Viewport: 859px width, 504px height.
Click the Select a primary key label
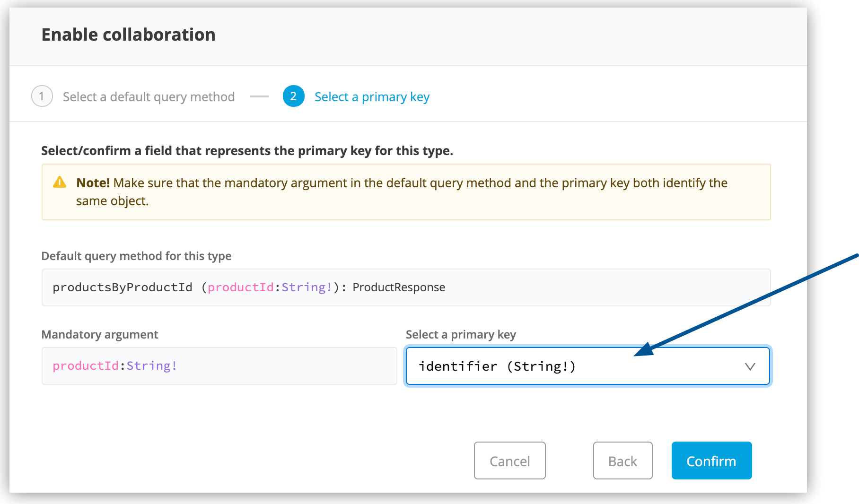(x=460, y=334)
